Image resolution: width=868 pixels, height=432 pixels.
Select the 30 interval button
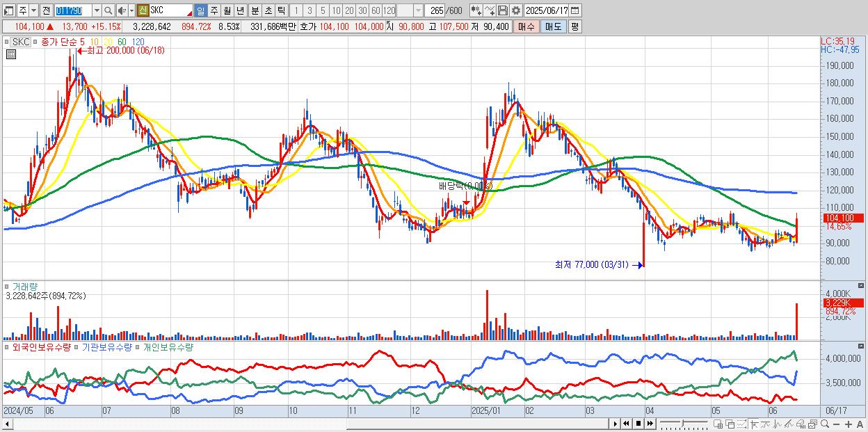click(362, 10)
